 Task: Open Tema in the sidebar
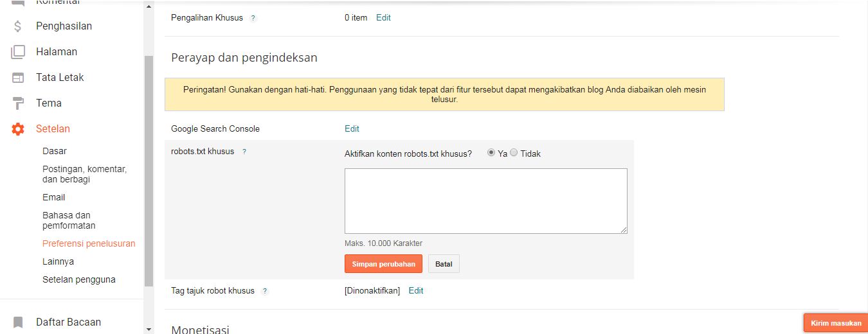(x=49, y=103)
